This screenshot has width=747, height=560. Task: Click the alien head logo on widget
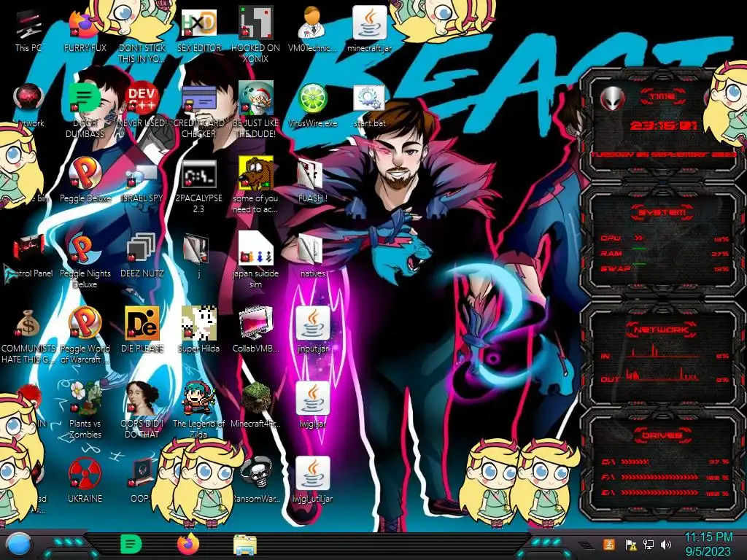click(612, 99)
